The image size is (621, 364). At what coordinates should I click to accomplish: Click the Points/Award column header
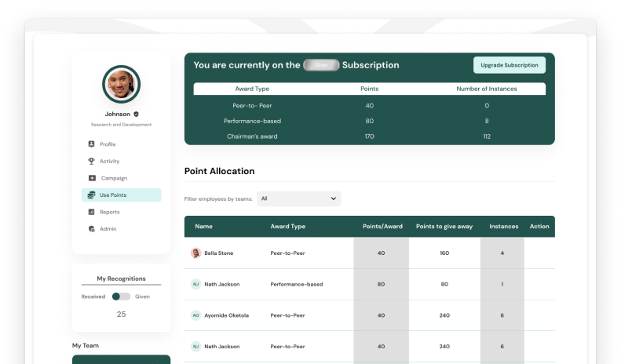click(x=382, y=227)
